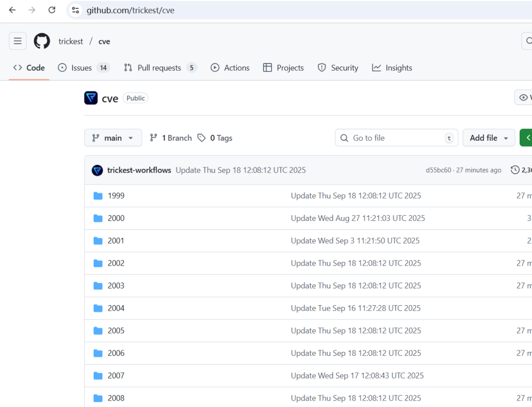
Task: Click the folder icon for 2000
Action: click(98, 218)
